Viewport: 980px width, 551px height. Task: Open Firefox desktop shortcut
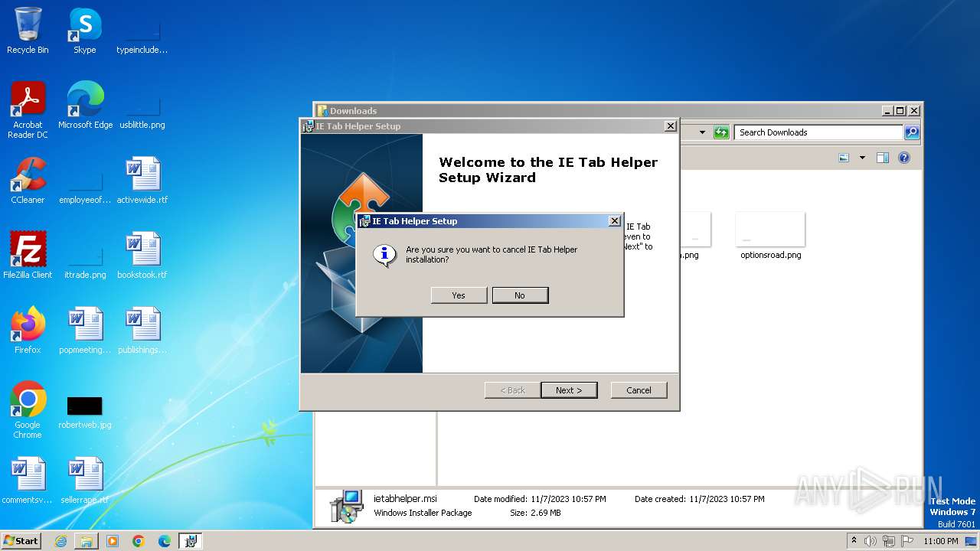coord(28,330)
